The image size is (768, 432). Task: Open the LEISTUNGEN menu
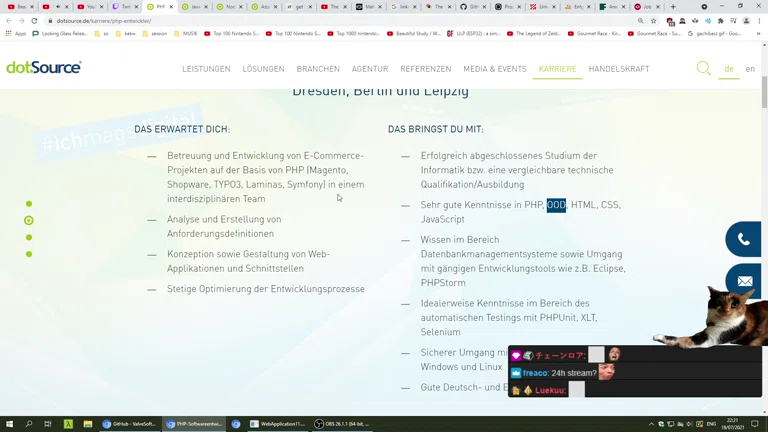(x=206, y=69)
